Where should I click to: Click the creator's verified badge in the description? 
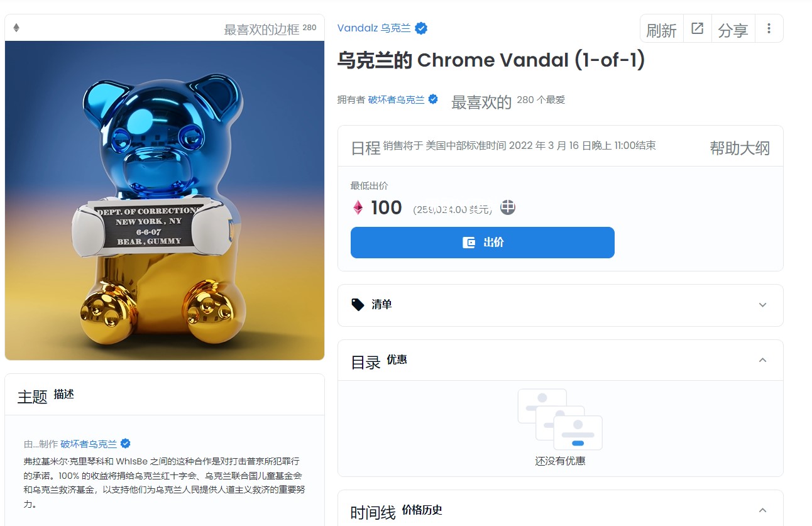pos(125,444)
